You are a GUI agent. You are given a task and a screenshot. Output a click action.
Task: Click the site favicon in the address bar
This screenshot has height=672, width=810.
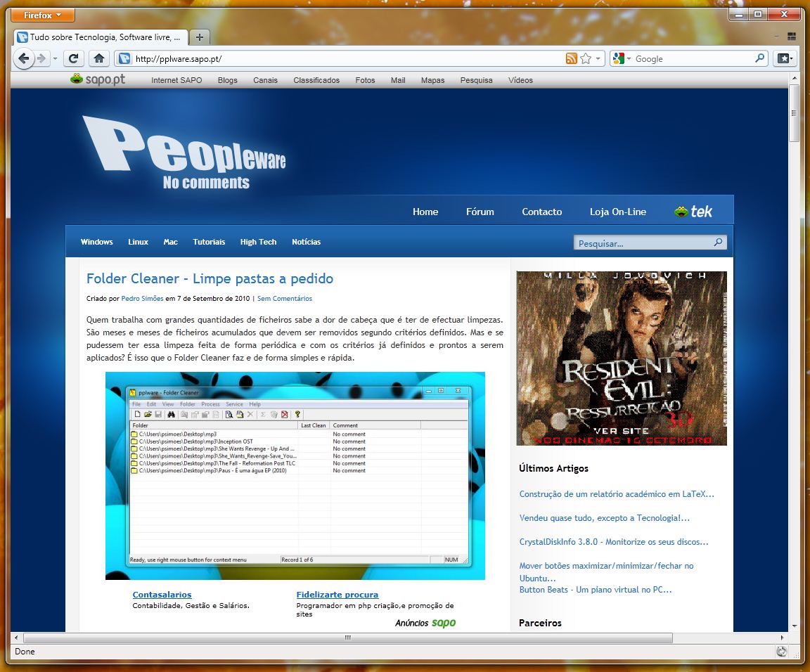(x=124, y=59)
